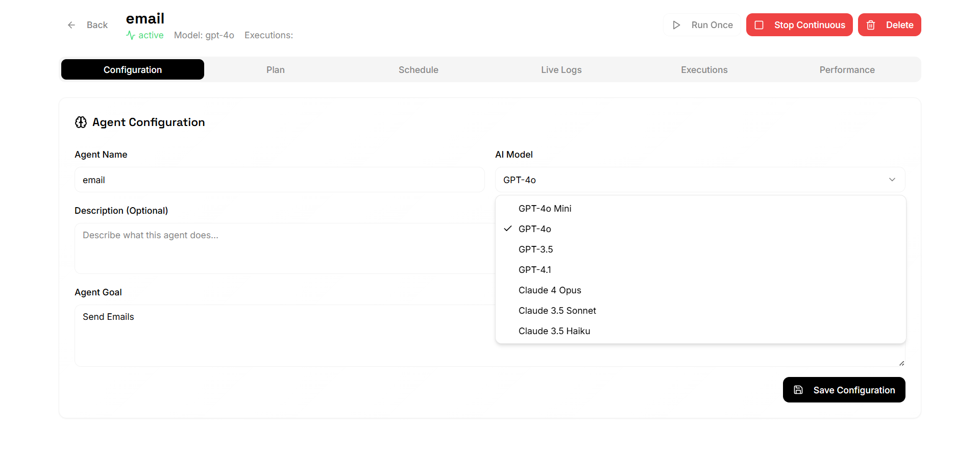Viewport: 980px width, 454px height.
Task: Click the brain icon beside Agent Configuration
Action: click(x=81, y=122)
